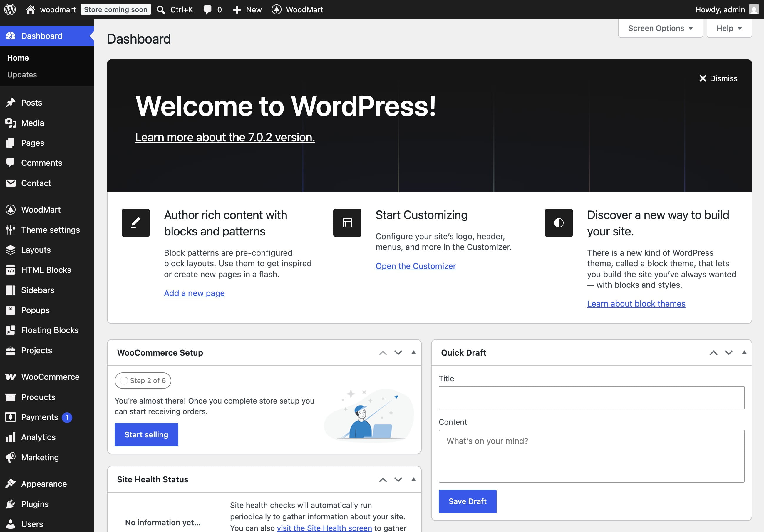The image size is (764, 532).
Task: Focus the What's on your mind content box
Action: 591,456
